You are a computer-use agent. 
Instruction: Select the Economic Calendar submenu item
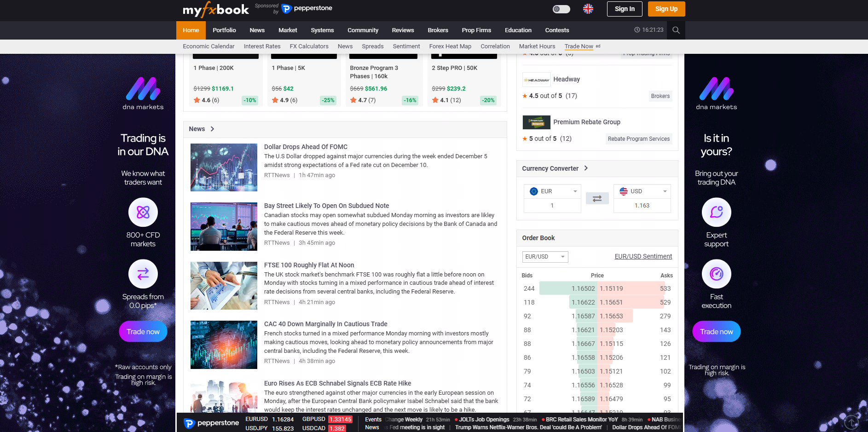208,46
